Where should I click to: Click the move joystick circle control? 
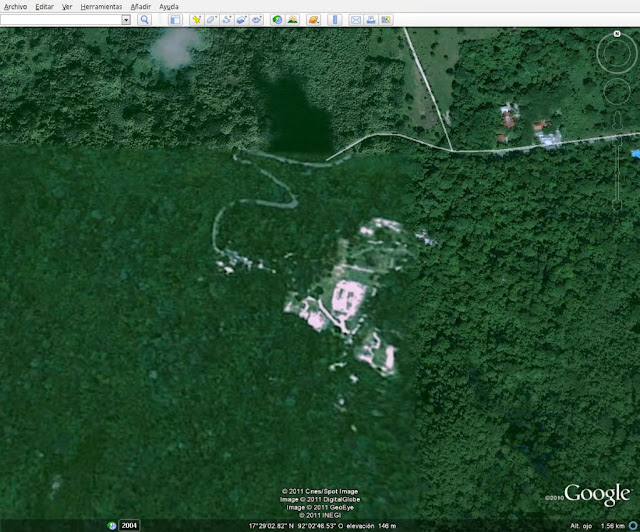click(x=617, y=92)
